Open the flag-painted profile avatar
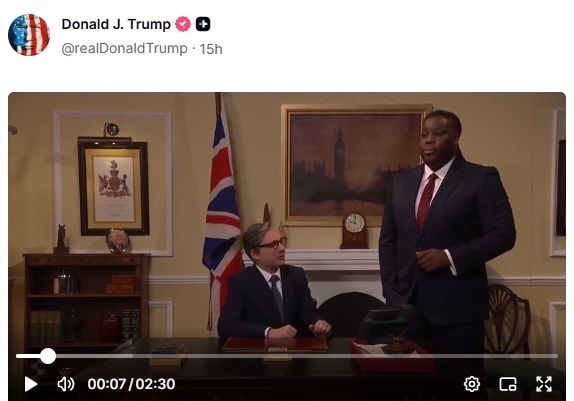 coord(29,35)
